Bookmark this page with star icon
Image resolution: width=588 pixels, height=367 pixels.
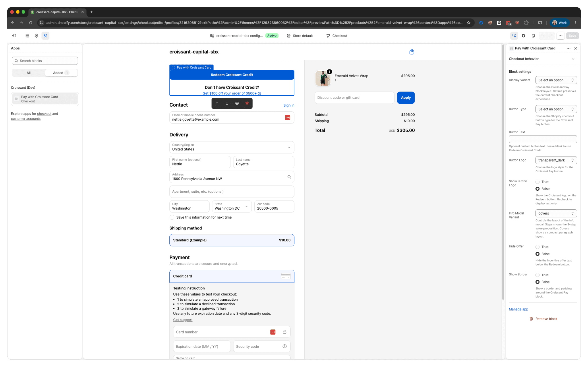click(469, 23)
